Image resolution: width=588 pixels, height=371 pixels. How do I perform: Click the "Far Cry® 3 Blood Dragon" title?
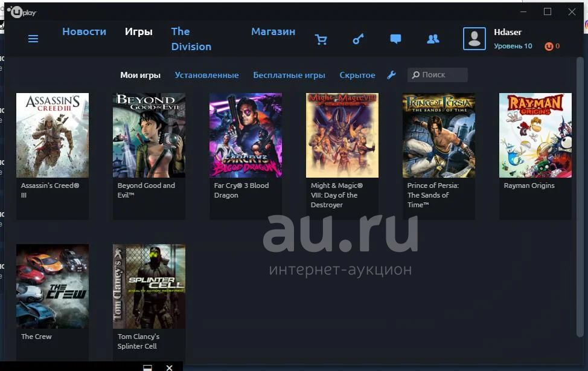pos(241,190)
